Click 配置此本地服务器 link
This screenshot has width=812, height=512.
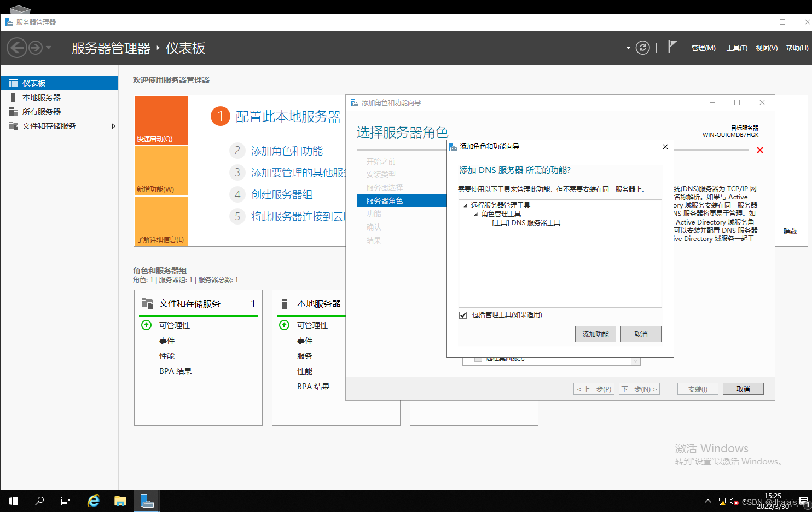click(x=288, y=117)
